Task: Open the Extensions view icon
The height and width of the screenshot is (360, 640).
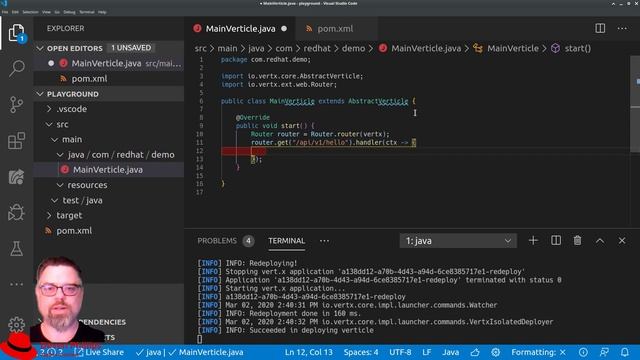Action: coord(16,140)
